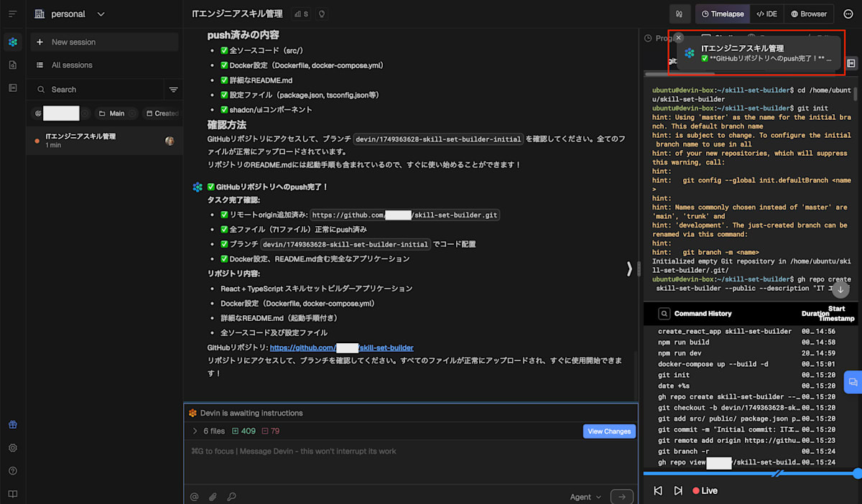This screenshot has height=504, width=862.
Task: Open settings gear in left rail
Action: 12,447
